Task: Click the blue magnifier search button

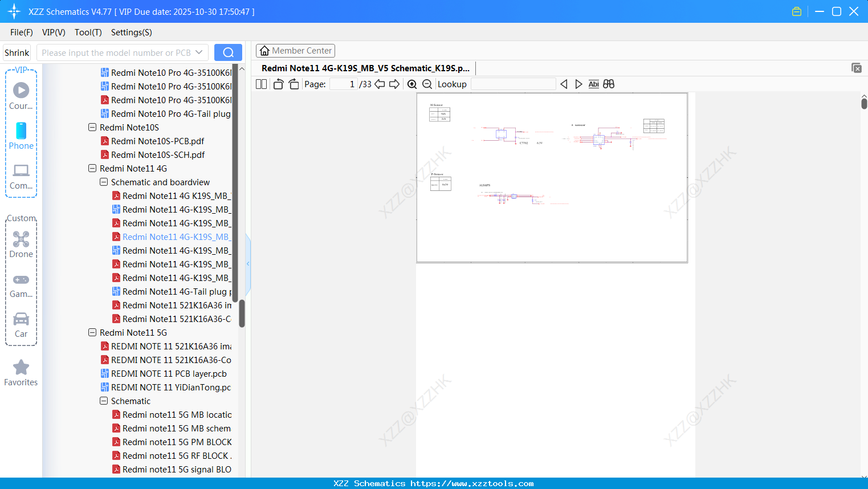Action: [228, 52]
